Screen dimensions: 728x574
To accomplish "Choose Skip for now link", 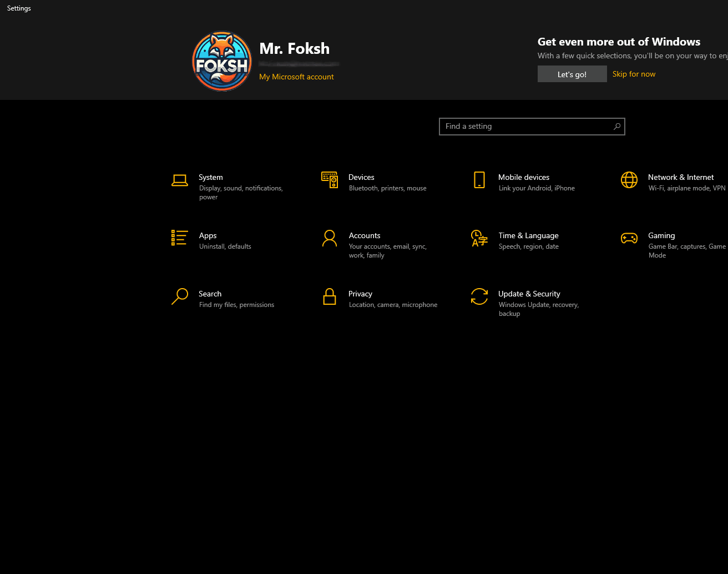I will point(634,74).
